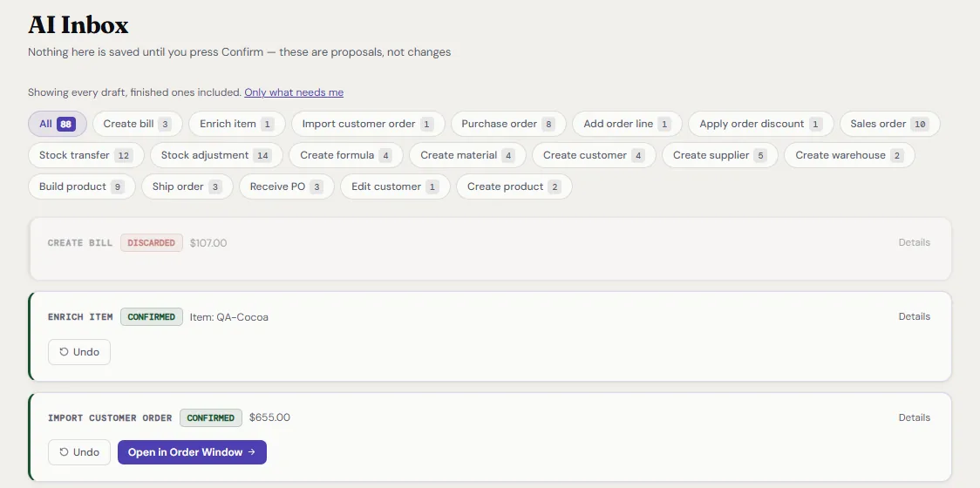Select the CREATE BILL card title

click(80, 242)
